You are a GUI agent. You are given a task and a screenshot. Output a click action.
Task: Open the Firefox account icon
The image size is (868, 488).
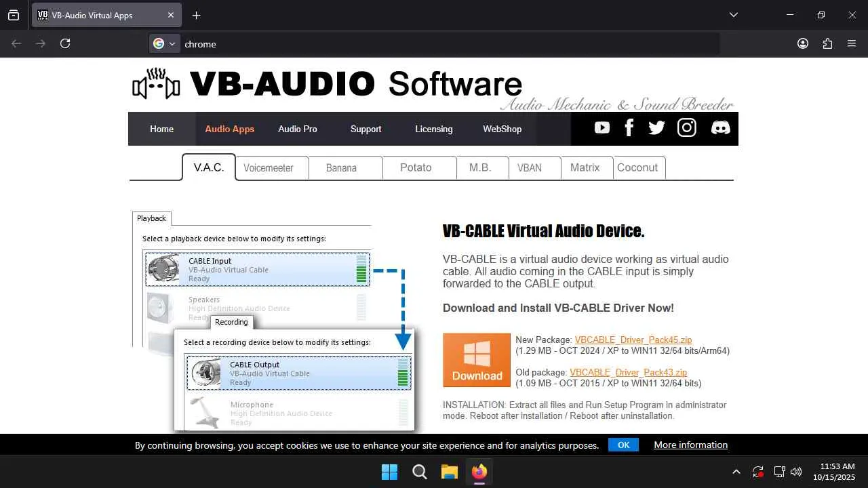click(x=803, y=43)
